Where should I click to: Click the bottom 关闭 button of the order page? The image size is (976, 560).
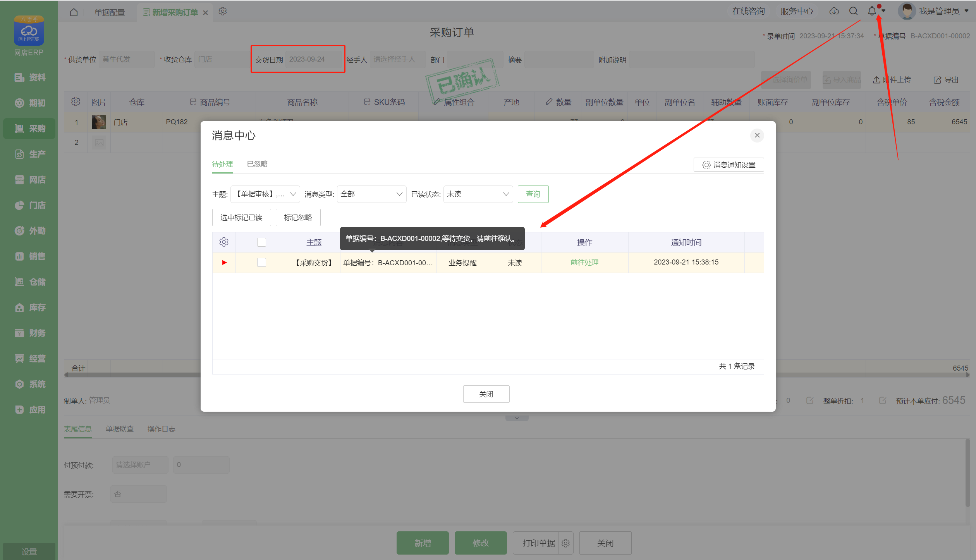[605, 543]
